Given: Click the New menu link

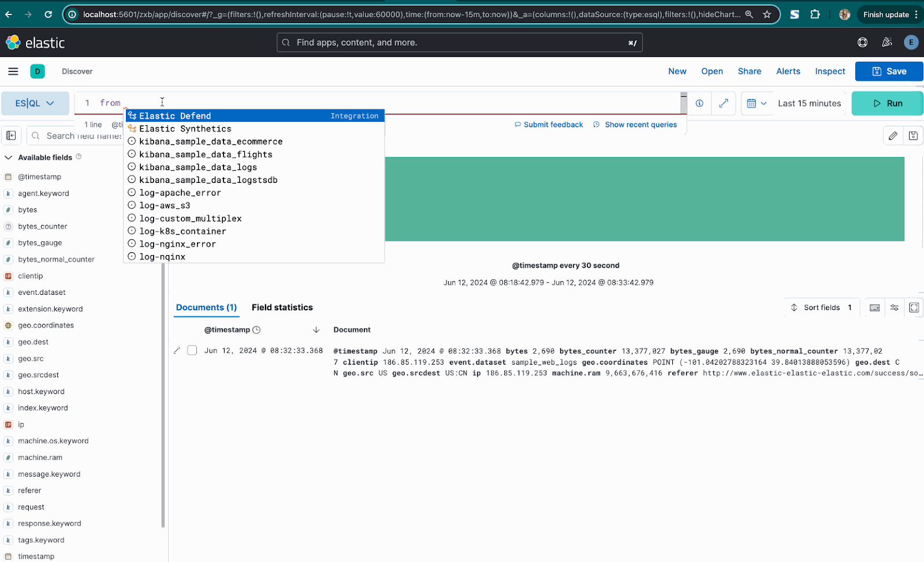Looking at the screenshot, I should 677,72.
